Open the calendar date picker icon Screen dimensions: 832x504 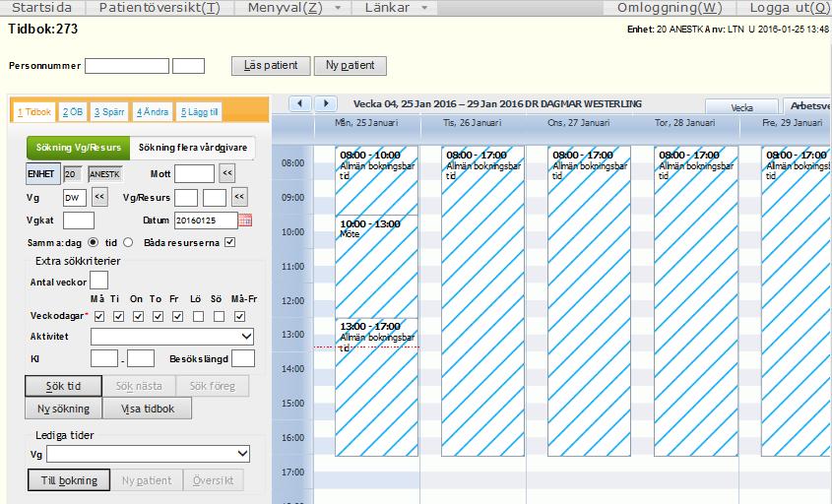click(245, 220)
